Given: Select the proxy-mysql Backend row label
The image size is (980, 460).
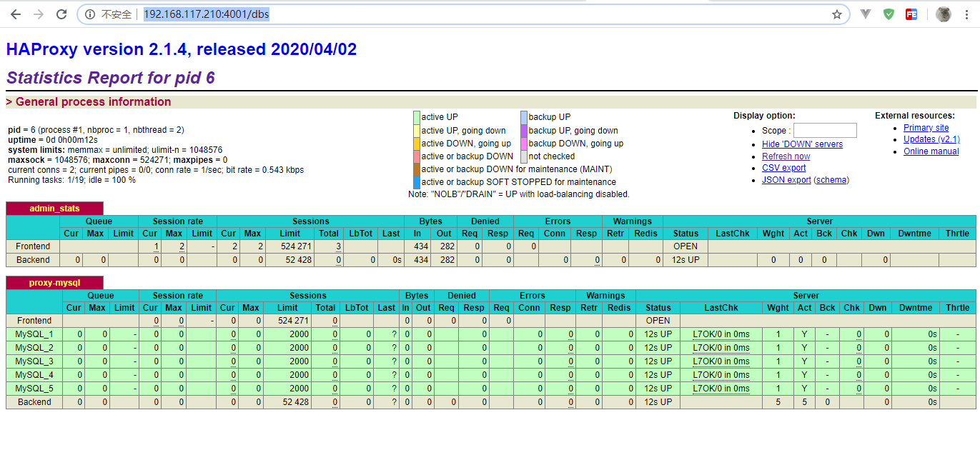Looking at the screenshot, I should point(34,402).
